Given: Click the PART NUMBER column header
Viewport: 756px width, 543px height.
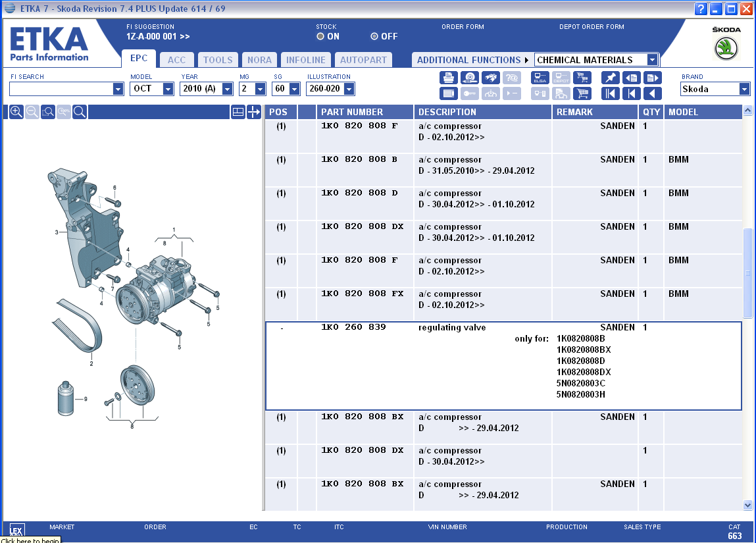Looking at the screenshot, I should tap(365, 112).
